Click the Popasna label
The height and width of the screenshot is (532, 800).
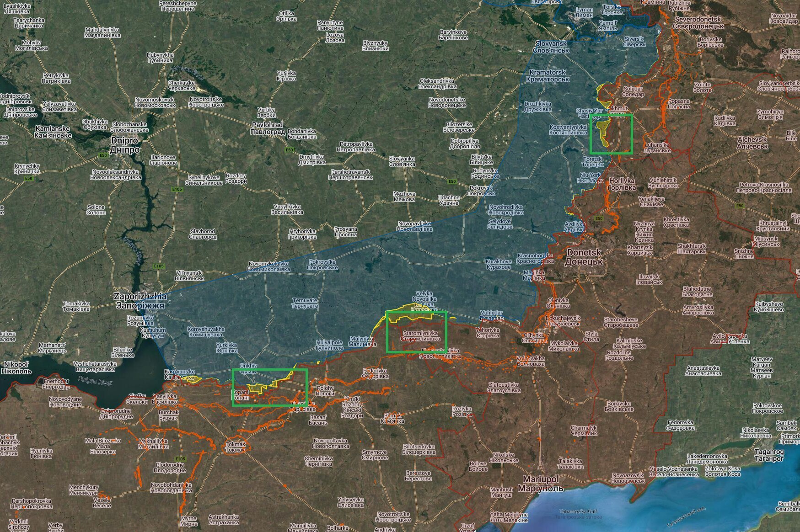pyautogui.click(x=679, y=104)
